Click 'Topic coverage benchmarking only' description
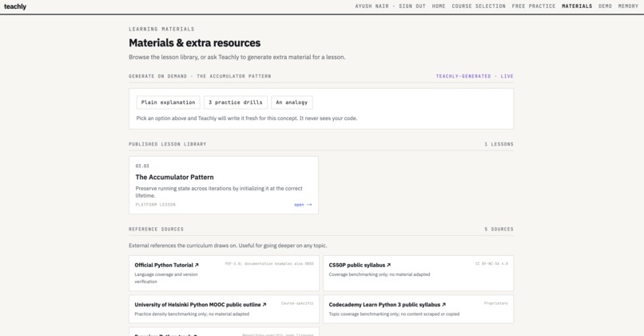The height and width of the screenshot is (336, 644). (x=394, y=314)
